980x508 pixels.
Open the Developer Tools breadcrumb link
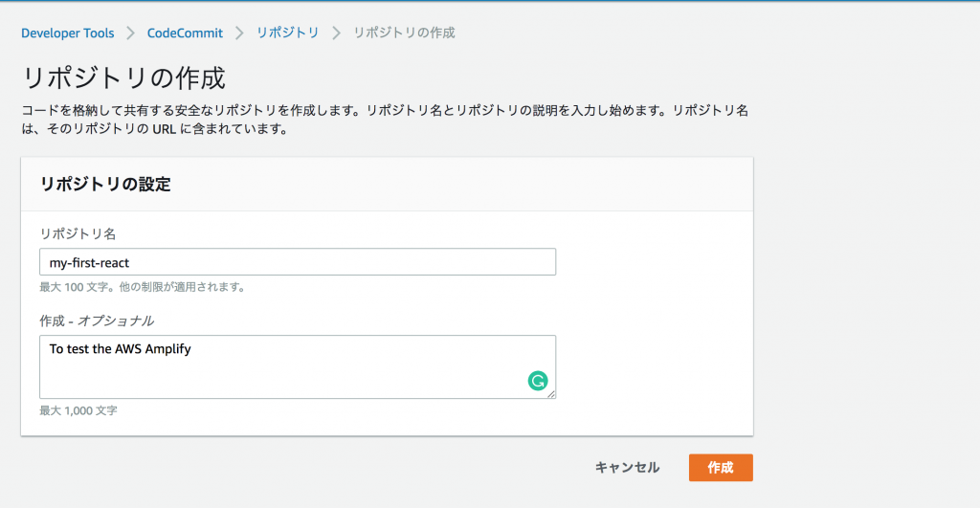pos(68,33)
